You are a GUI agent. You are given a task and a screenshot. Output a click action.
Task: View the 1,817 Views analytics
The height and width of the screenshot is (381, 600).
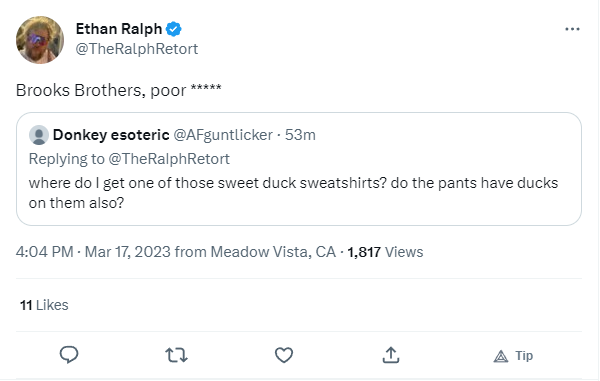(x=385, y=252)
